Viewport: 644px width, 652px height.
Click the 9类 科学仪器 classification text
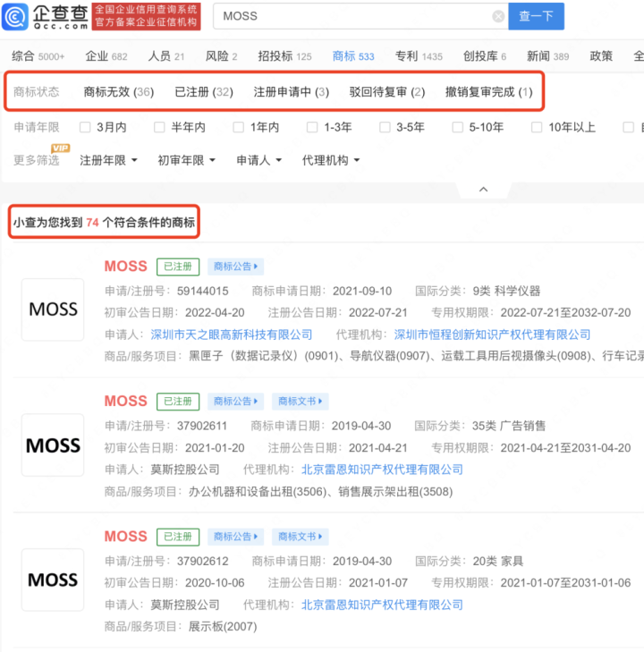click(x=506, y=291)
